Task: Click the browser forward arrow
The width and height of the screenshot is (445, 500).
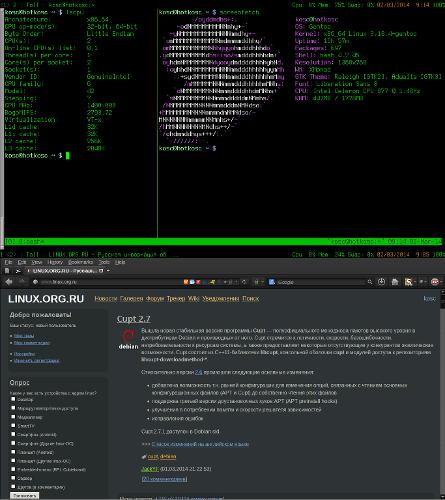Action: click(22, 282)
